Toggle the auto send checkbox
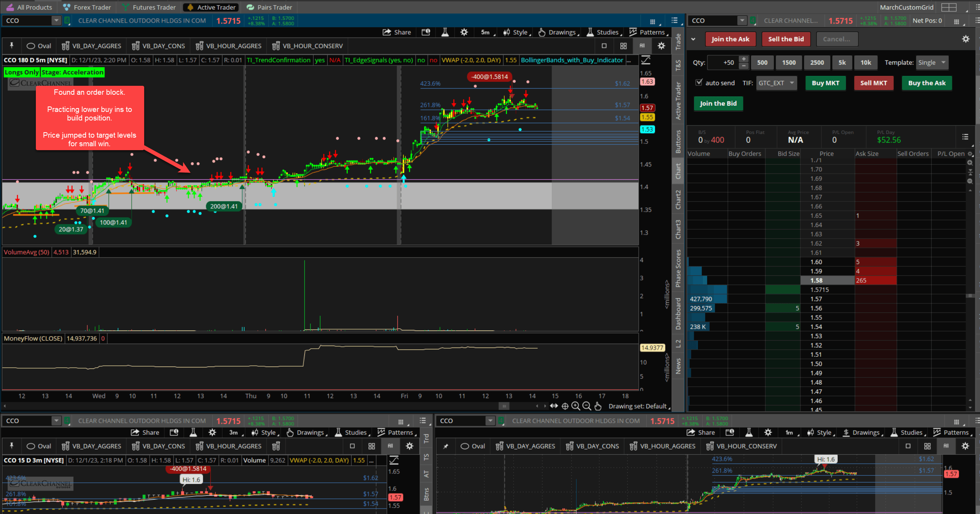 click(699, 82)
